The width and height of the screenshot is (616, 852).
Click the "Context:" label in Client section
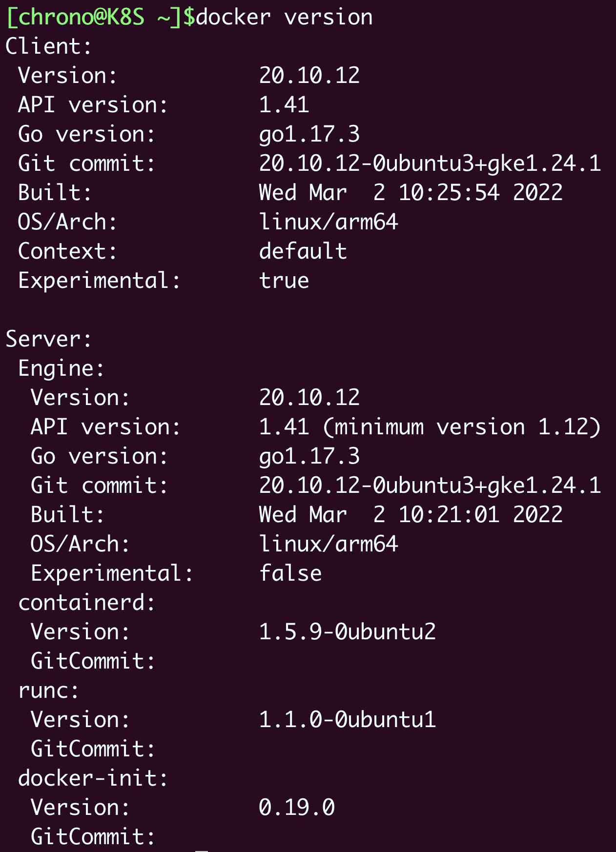point(67,252)
